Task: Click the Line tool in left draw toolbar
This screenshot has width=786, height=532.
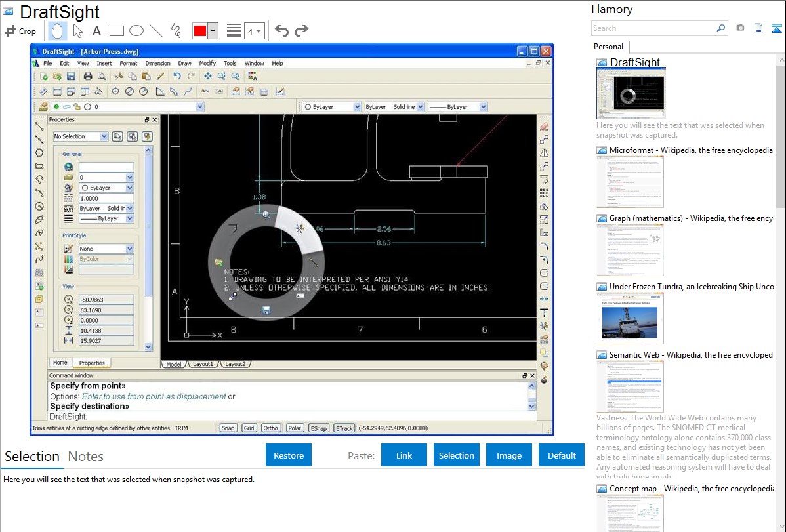Action: click(39, 126)
